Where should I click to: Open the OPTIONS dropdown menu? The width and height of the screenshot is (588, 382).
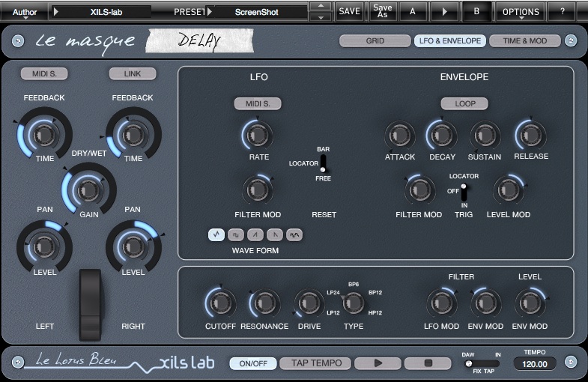pyautogui.click(x=521, y=12)
